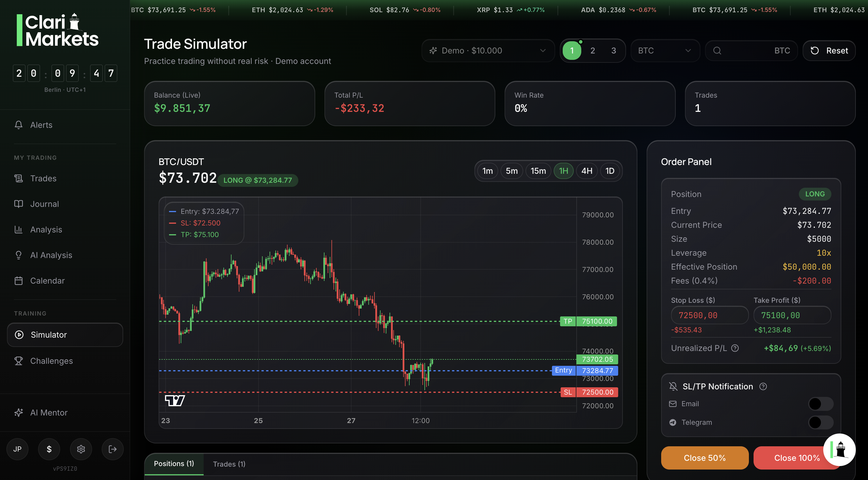This screenshot has width=868, height=480.
Task: Select chart slot 1
Action: (x=572, y=51)
